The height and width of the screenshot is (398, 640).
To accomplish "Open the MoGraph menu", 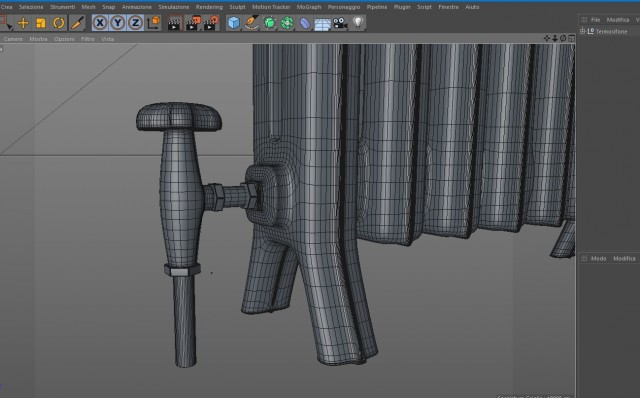I will (x=309, y=7).
